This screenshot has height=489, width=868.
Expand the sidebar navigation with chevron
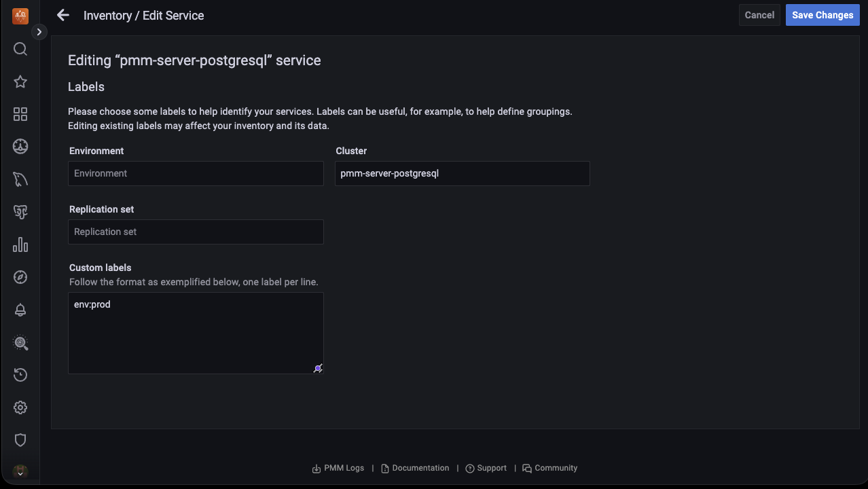click(39, 32)
